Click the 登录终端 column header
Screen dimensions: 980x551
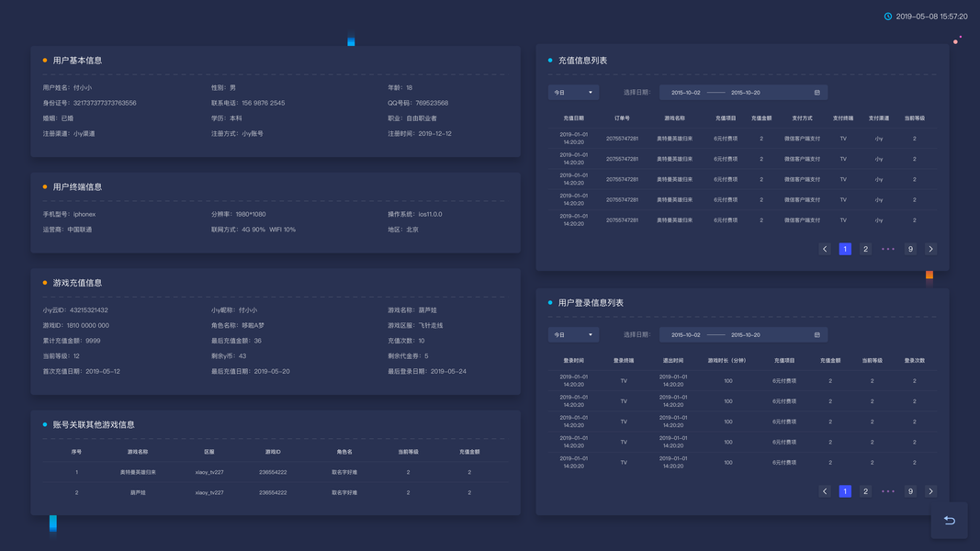pyautogui.click(x=624, y=361)
